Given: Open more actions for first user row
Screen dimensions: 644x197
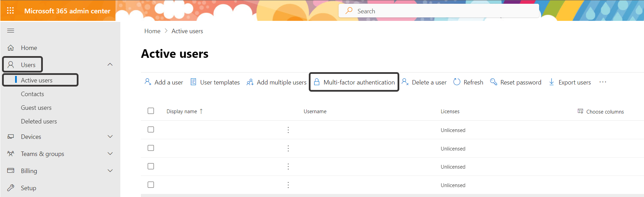Looking at the screenshot, I should coord(288,130).
